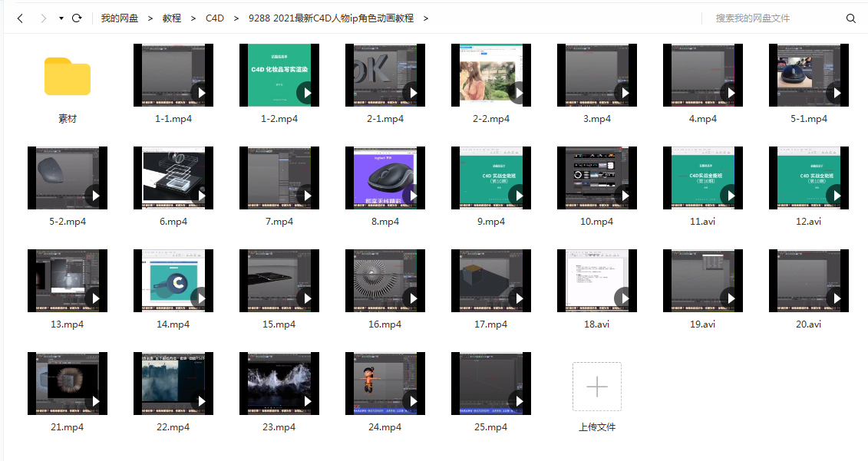Expand chevron after current folder breadcrumb

[426, 18]
